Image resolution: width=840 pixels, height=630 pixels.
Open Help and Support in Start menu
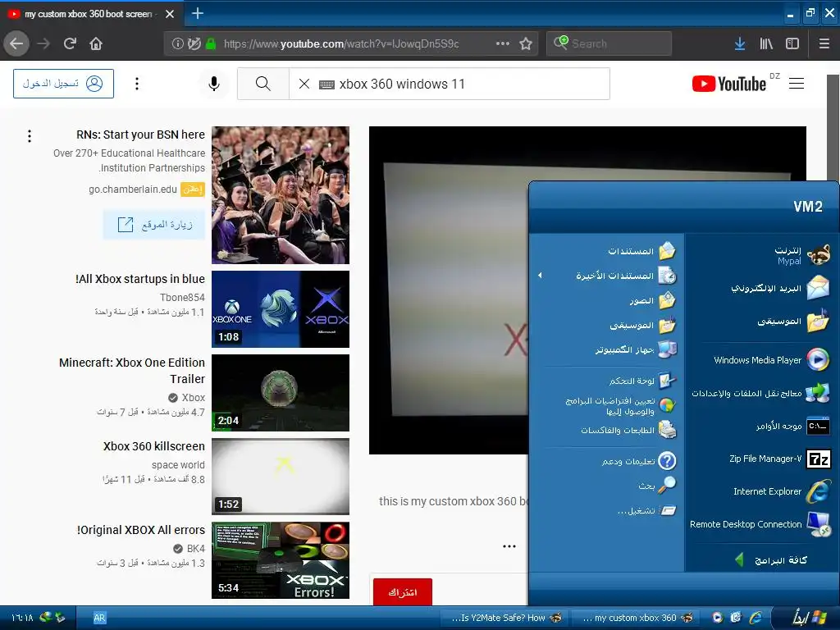point(638,461)
